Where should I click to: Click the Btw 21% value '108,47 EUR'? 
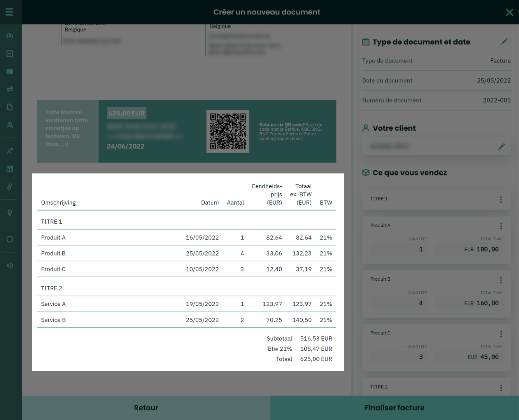(x=316, y=349)
